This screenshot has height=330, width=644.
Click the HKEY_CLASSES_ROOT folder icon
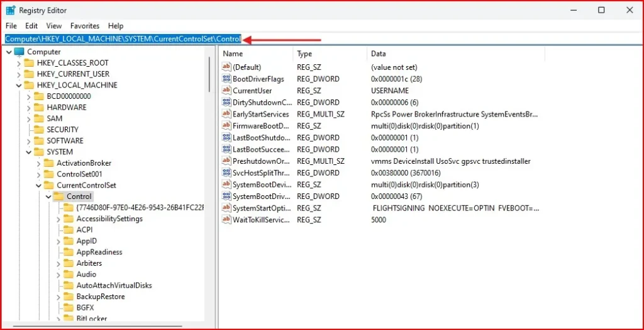tap(29, 63)
